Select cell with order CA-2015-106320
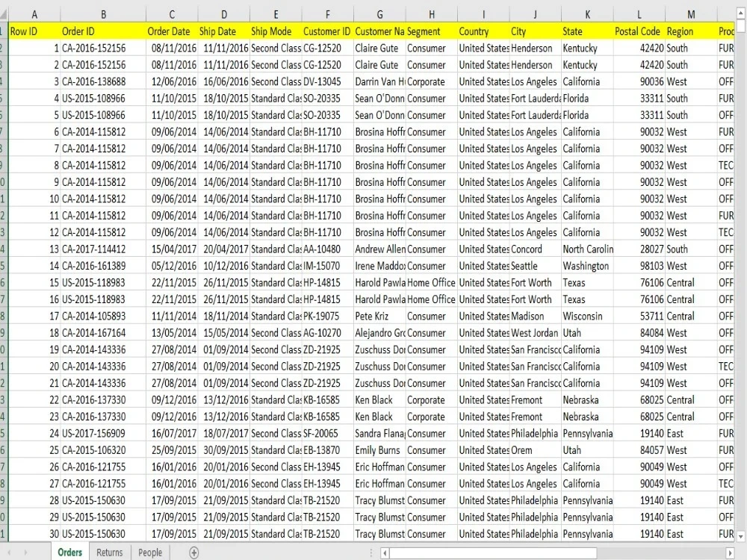The height and width of the screenshot is (560, 747). coord(103,450)
